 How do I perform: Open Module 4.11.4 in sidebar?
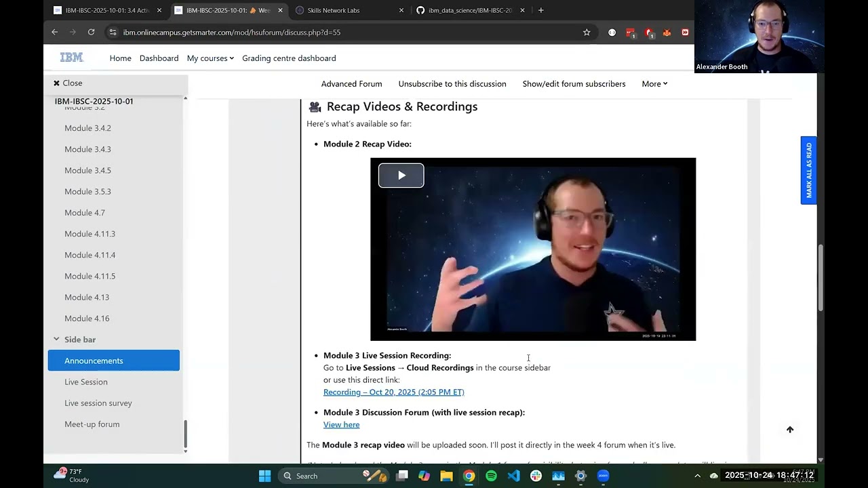pyautogui.click(x=90, y=255)
